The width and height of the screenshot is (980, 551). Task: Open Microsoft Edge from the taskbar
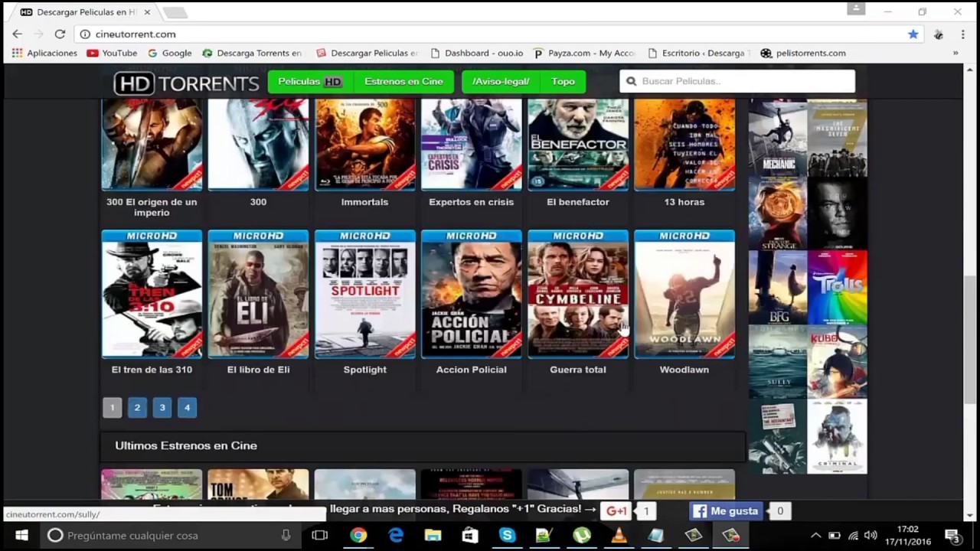396,536
